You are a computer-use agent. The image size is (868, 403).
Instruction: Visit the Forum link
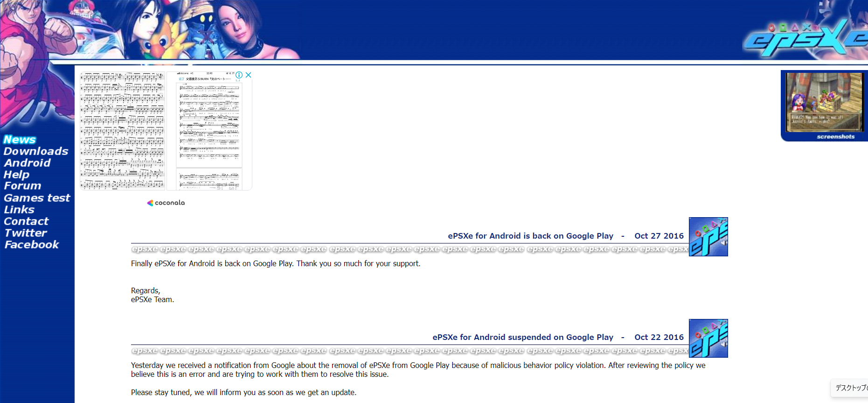[x=22, y=186]
